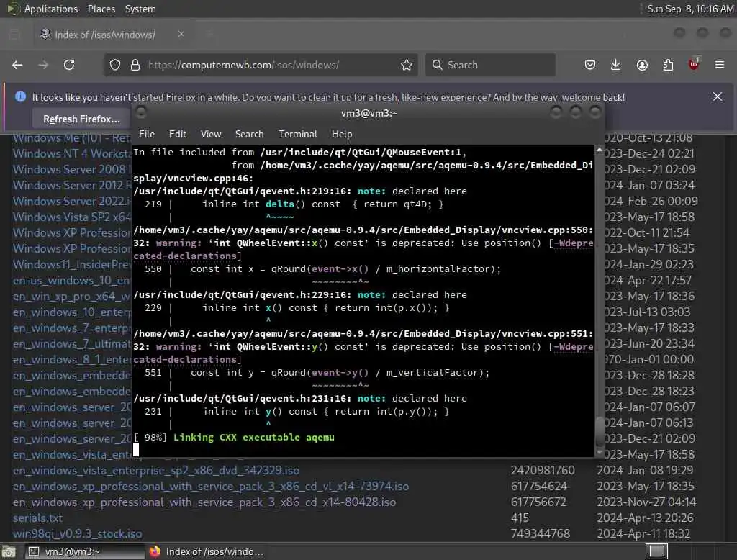Open serials.txt link
This screenshot has width=737, height=560.
[x=37, y=518]
